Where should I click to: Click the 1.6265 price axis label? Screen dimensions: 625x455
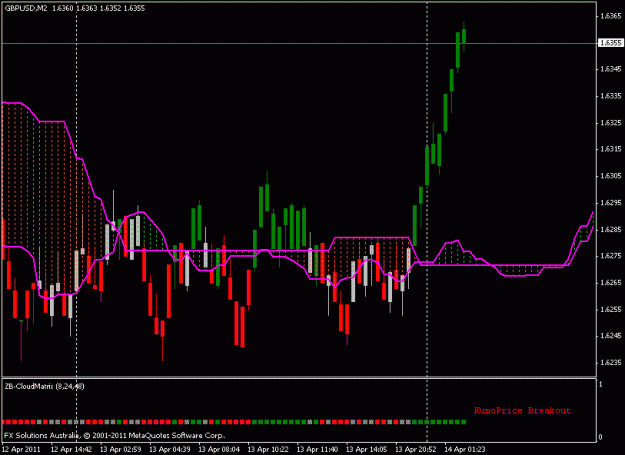611,282
